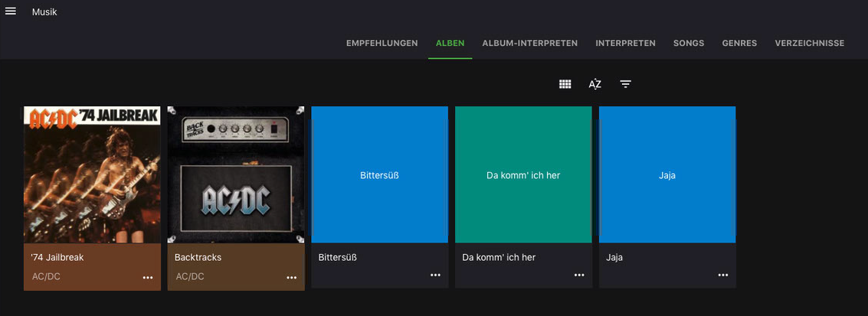
Task: Open more options for Jaja album
Action: point(723,275)
